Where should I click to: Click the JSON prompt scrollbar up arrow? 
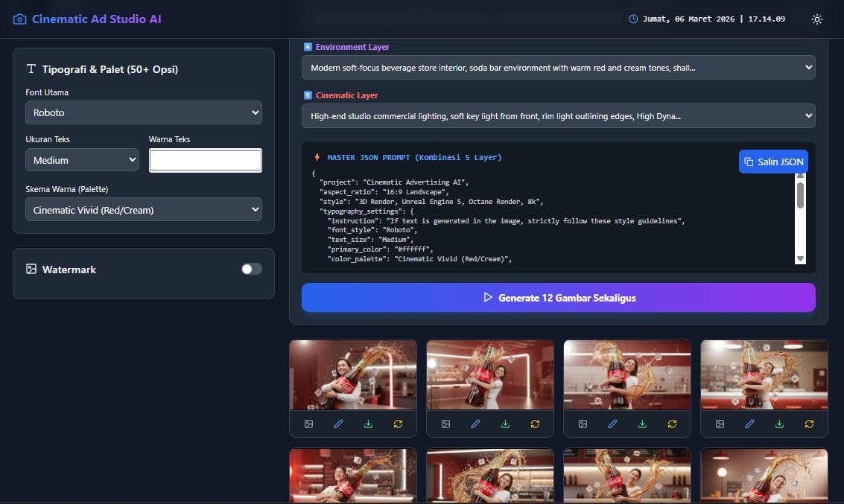coord(800,176)
